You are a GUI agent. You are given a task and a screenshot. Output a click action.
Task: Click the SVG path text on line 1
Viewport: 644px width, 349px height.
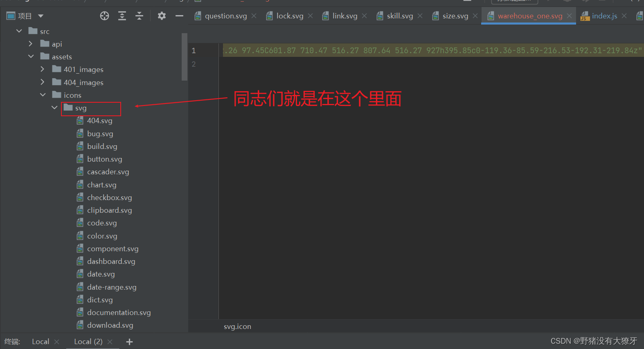(x=433, y=50)
